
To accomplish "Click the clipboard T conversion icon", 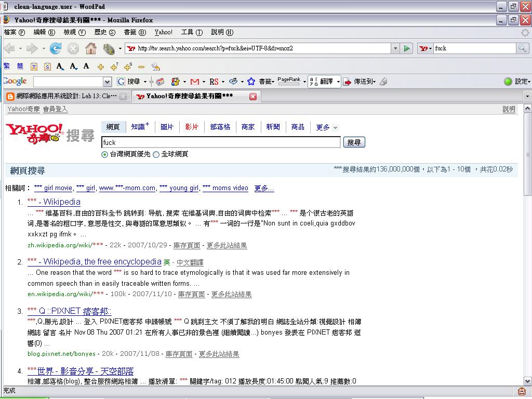I will [x=34, y=66].
